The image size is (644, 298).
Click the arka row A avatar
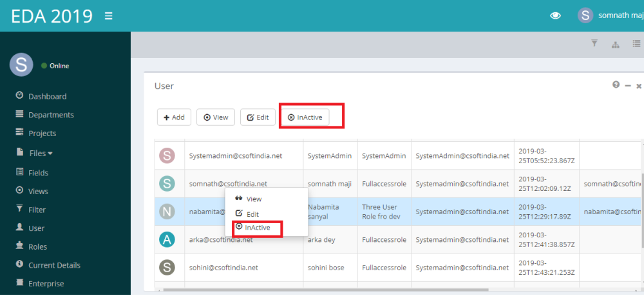[167, 239]
